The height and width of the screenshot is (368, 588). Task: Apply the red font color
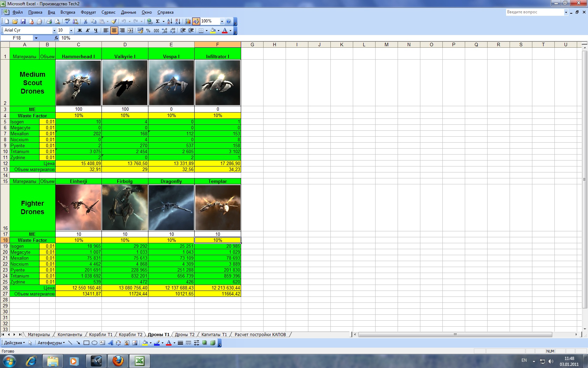pyautogui.click(x=225, y=30)
